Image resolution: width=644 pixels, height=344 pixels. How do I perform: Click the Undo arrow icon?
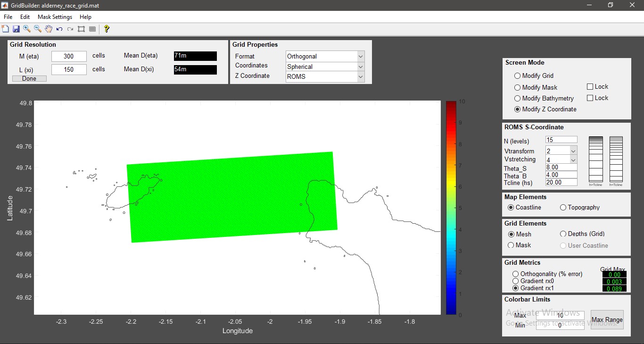tap(59, 29)
